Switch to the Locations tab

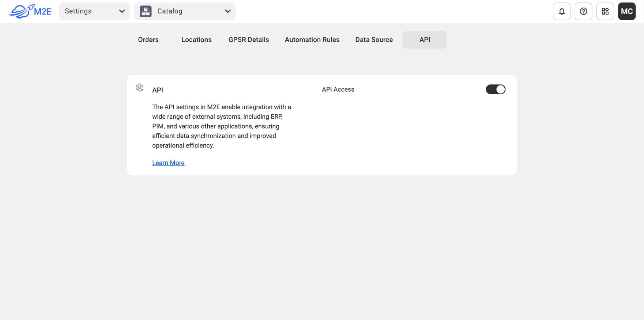pos(196,40)
